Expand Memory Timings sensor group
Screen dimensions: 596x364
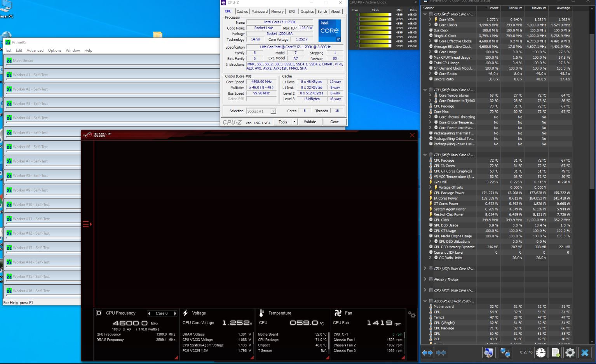tap(425, 279)
